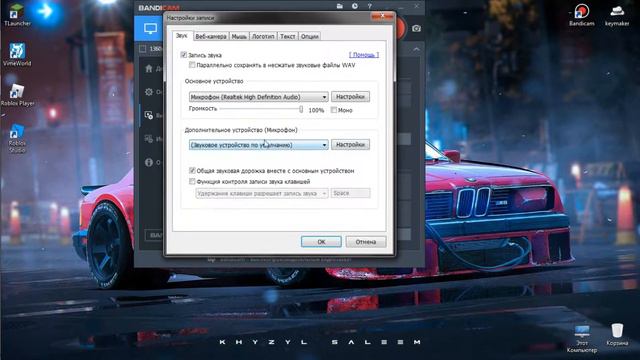Click Bandicam info sidebar icon
Screen dimensions: 640x360
149,162
